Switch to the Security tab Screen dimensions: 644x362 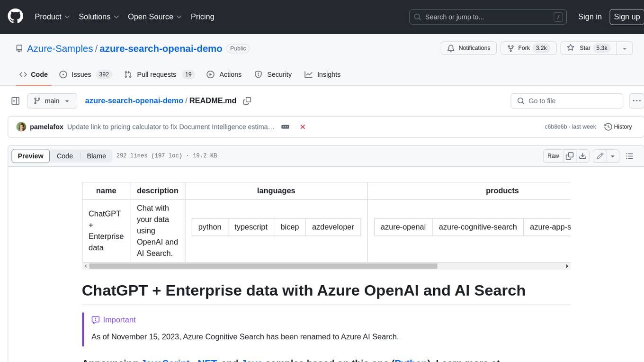click(273, 74)
